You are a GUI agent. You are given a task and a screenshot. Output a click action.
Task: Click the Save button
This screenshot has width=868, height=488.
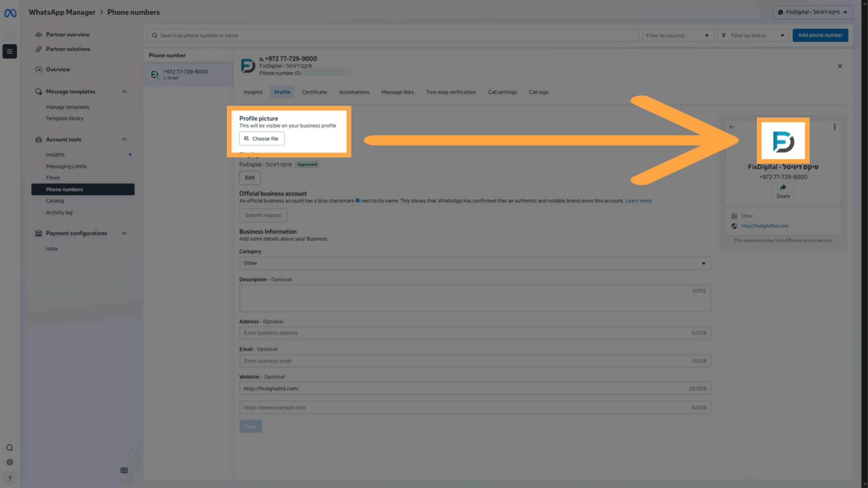pyautogui.click(x=250, y=426)
